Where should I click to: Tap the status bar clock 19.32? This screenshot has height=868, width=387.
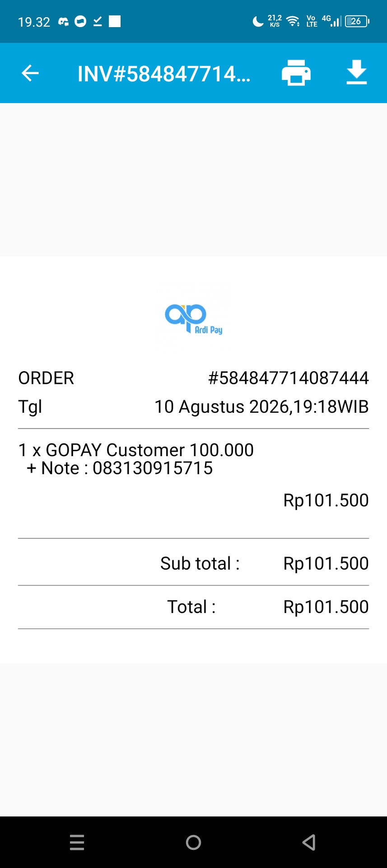click(34, 22)
